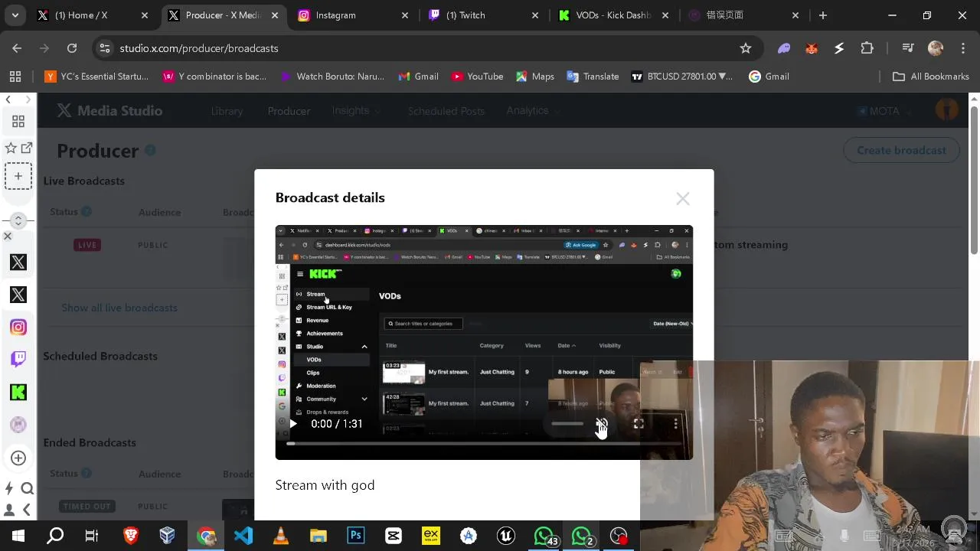
Task: Expand the Analytics dropdown
Action: click(x=533, y=111)
